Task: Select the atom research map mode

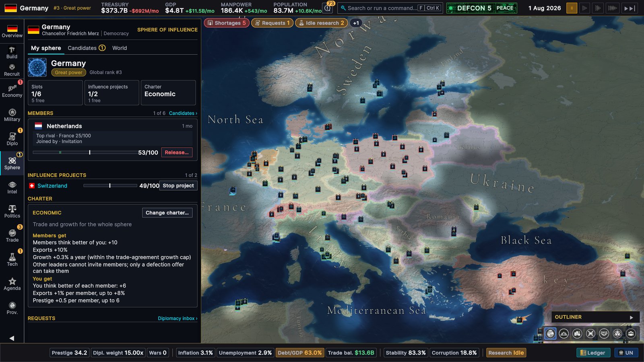Action: [x=617, y=333]
